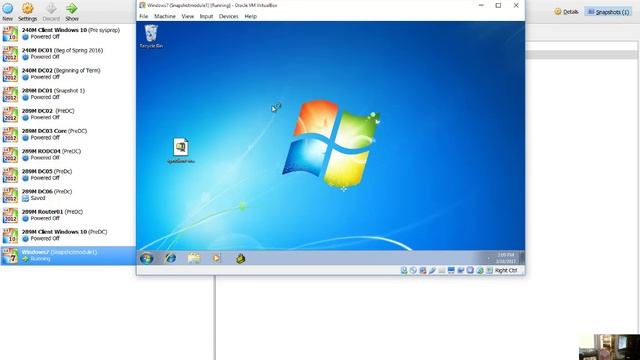This screenshot has height=360, width=640.
Task: Click the shared folders status bar icon
Action: [441, 270]
